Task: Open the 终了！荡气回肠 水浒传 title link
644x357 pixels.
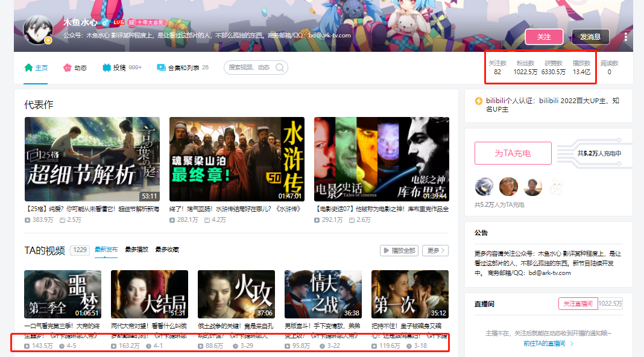Action: [235, 209]
